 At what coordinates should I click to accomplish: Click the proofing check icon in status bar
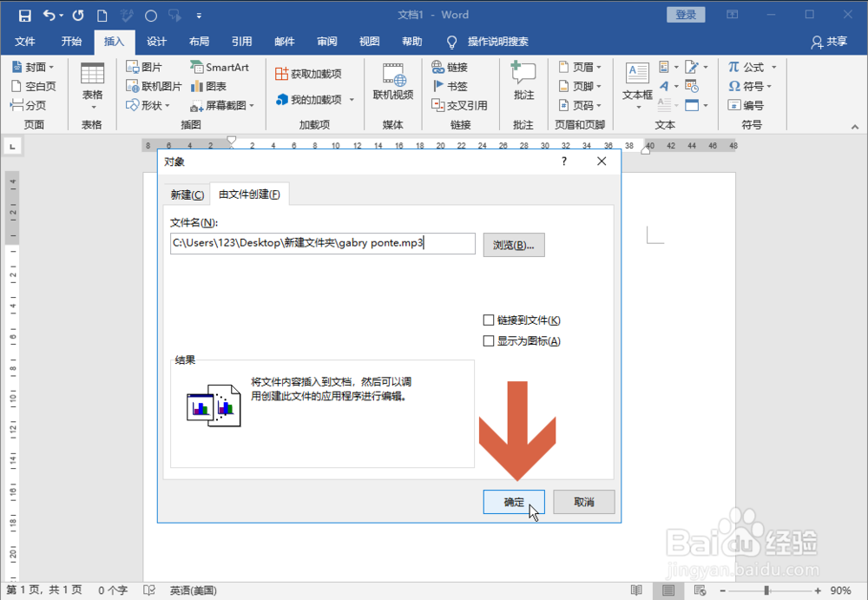pyautogui.click(x=149, y=590)
